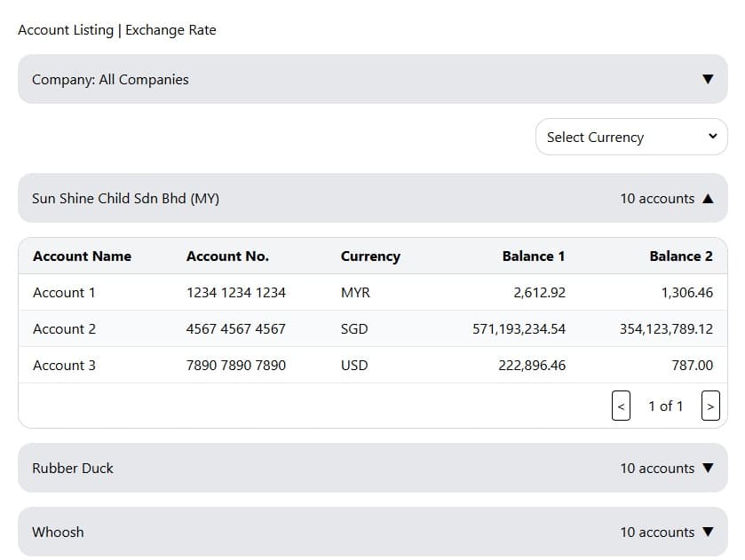The image size is (745, 560).
Task: Click the Account Listing | Exchange Rate title
Action: [117, 30]
